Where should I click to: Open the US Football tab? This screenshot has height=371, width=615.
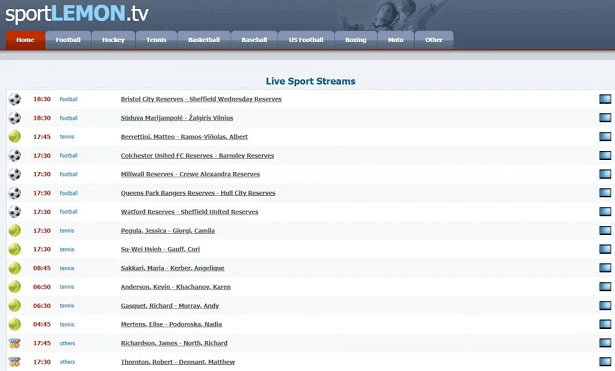point(306,40)
